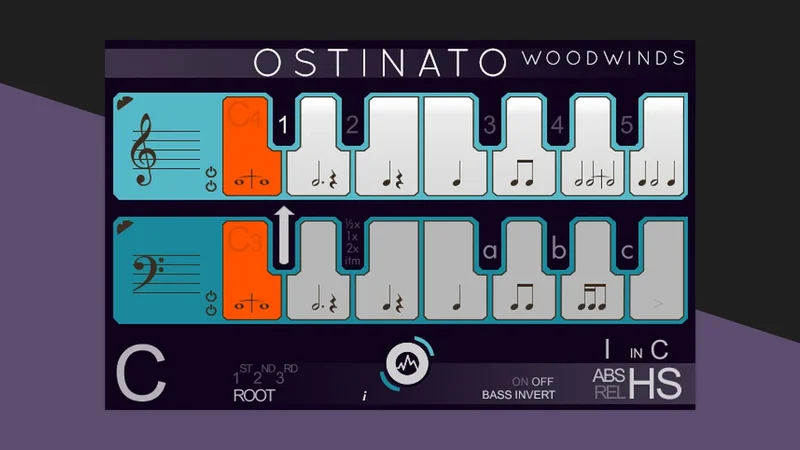Choose the bass two eighth-notes key
The height and width of the screenshot is (450, 800).
pos(524,270)
